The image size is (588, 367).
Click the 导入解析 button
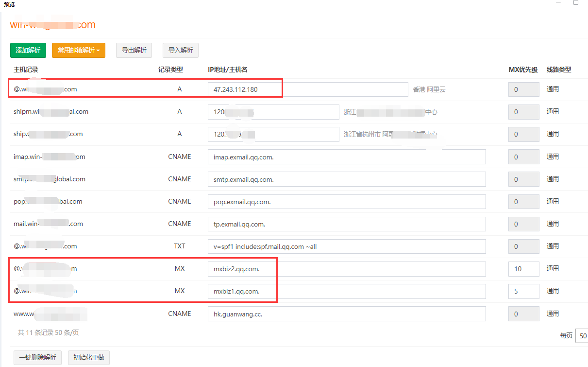pos(180,50)
